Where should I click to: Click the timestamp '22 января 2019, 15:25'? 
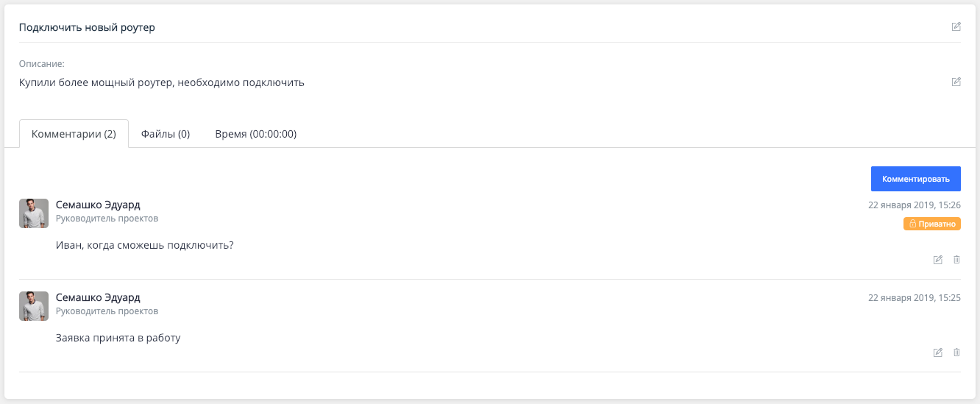pyautogui.click(x=914, y=298)
